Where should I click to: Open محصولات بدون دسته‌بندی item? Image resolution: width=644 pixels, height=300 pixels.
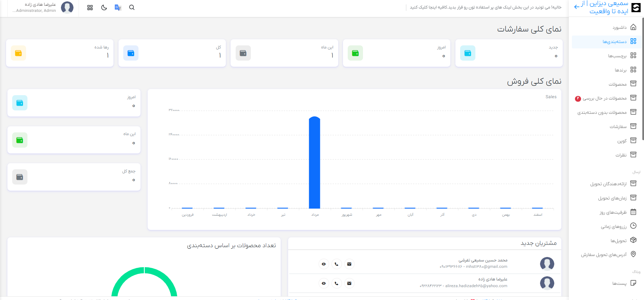click(607, 112)
